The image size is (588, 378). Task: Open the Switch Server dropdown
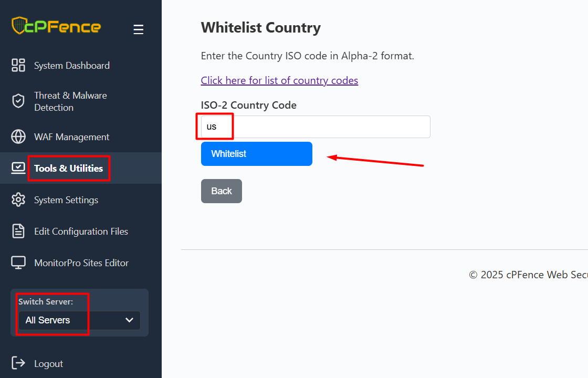tap(79, 320)
